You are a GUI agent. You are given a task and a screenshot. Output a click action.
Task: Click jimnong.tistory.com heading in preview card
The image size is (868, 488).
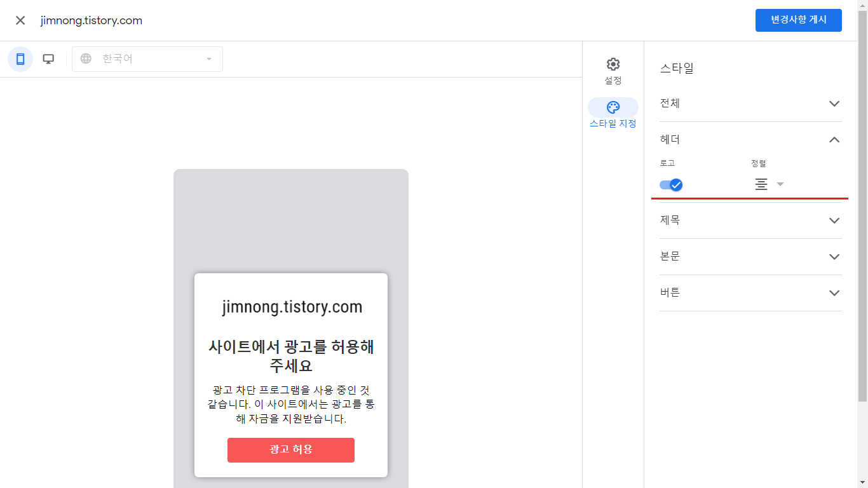292,307
